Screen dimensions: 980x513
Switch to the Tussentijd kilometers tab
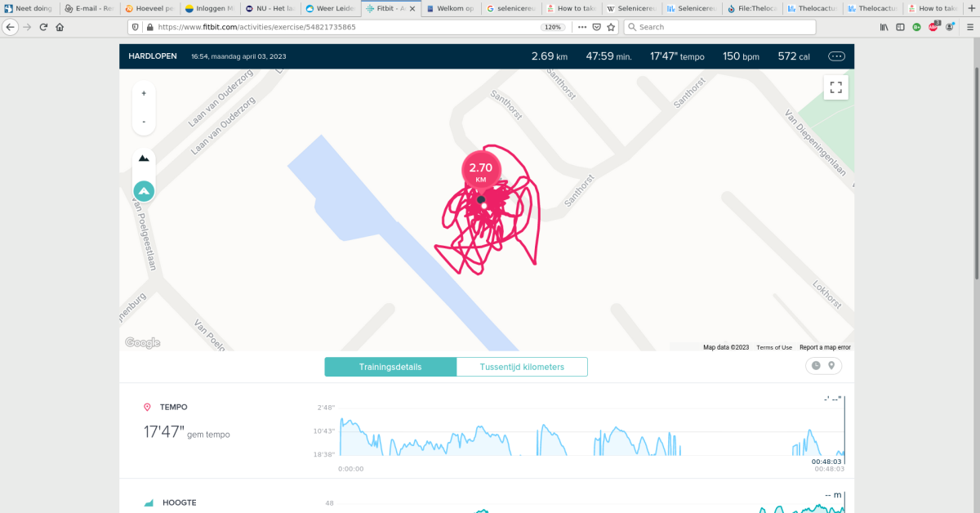(521, 366)
